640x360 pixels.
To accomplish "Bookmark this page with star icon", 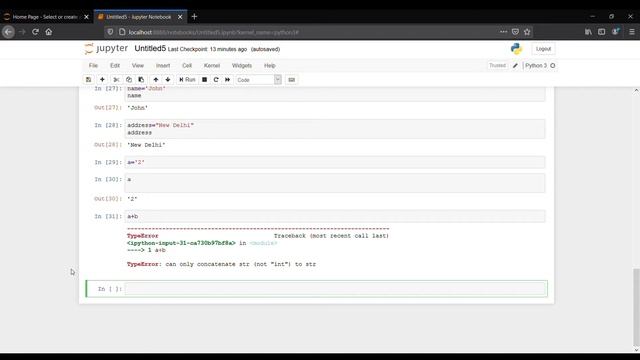I will point(527,32).
